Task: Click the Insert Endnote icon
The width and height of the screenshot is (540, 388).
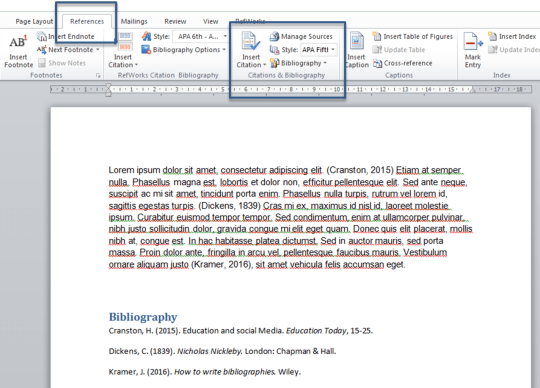Action: (42, 36)
